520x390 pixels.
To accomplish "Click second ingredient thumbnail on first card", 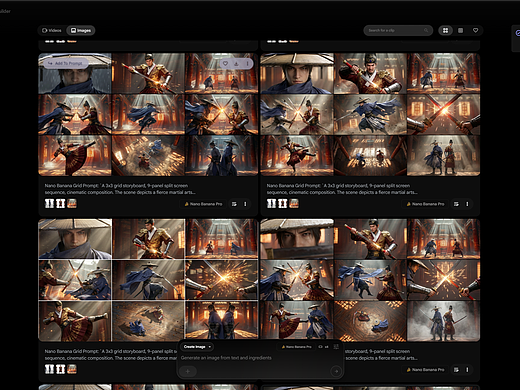I will pos(60,203).
